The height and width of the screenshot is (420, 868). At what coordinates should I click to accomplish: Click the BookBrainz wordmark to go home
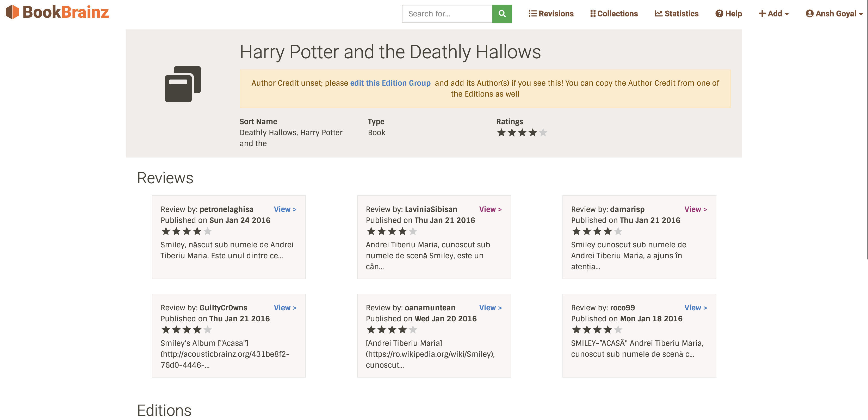coord(66,12)
